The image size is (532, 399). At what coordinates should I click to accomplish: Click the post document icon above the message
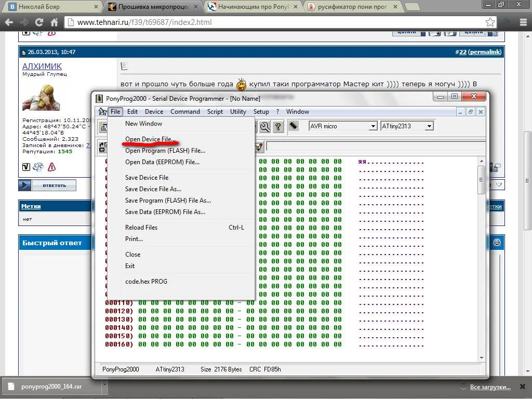coord(124,66)
